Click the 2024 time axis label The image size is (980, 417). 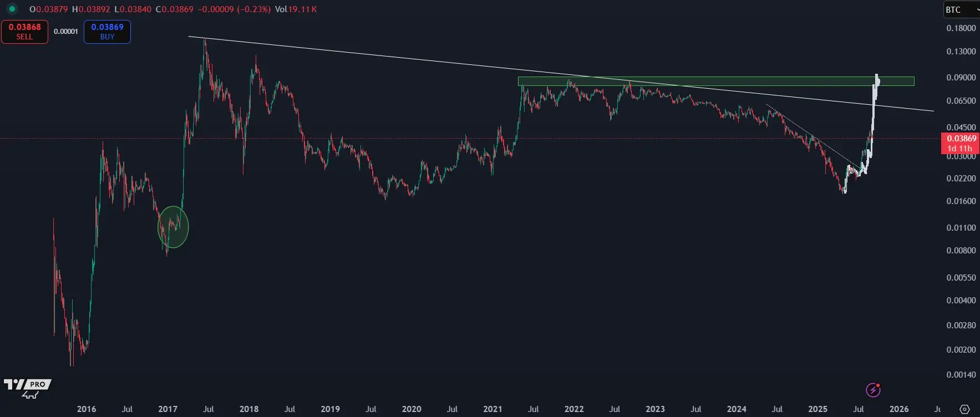[x=737, y=409]
